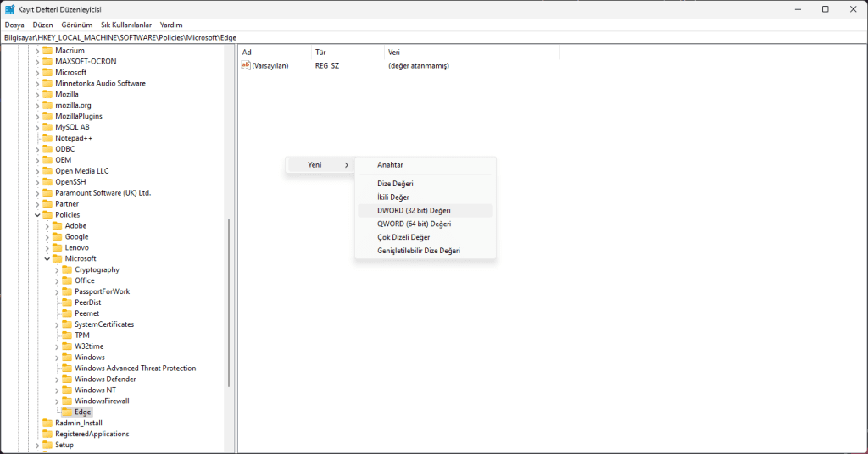Select the MozillaPlugins key
868x454 pixels.
pos(79,116)
